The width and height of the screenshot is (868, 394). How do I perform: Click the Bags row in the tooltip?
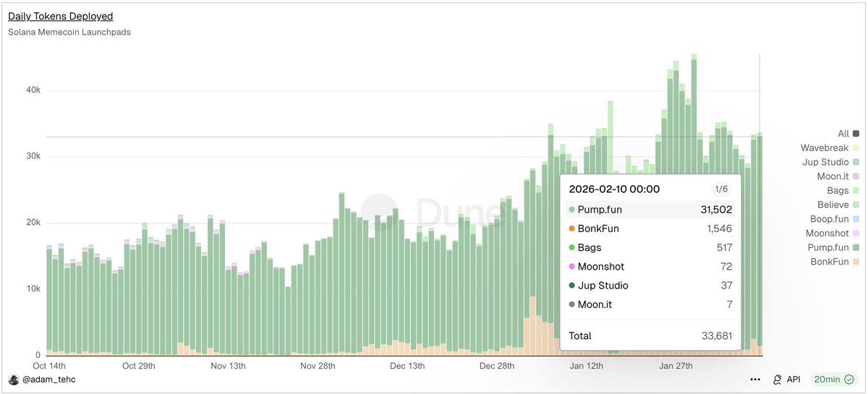click(650, 247)
